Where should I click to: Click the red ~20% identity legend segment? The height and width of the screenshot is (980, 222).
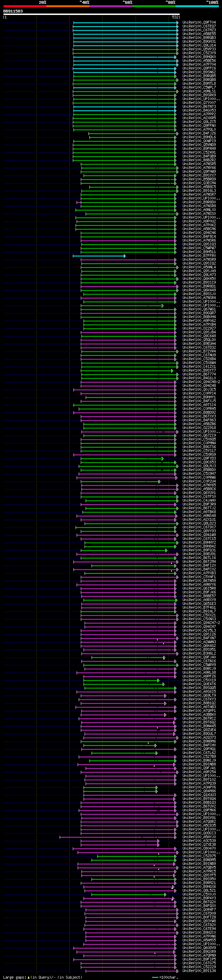25,6
